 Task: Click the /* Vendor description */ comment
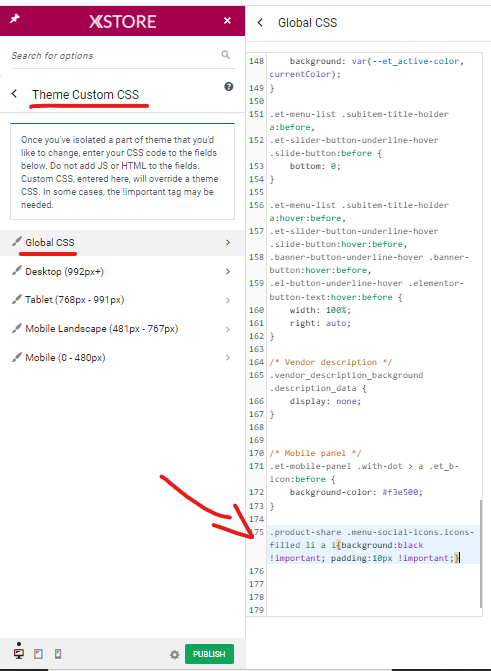(330, 362)
